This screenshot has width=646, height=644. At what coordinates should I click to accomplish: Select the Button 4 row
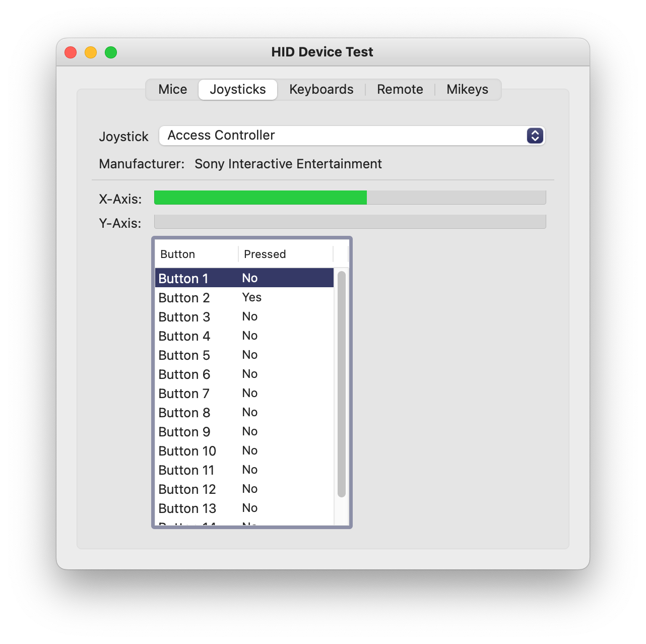point(244,336)
